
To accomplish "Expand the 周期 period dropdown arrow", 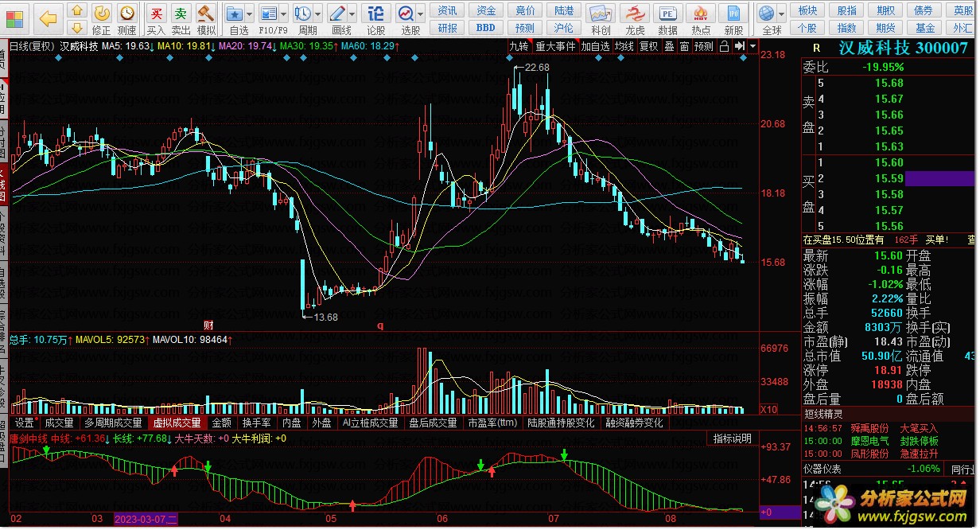I will (x=318, y=14).
